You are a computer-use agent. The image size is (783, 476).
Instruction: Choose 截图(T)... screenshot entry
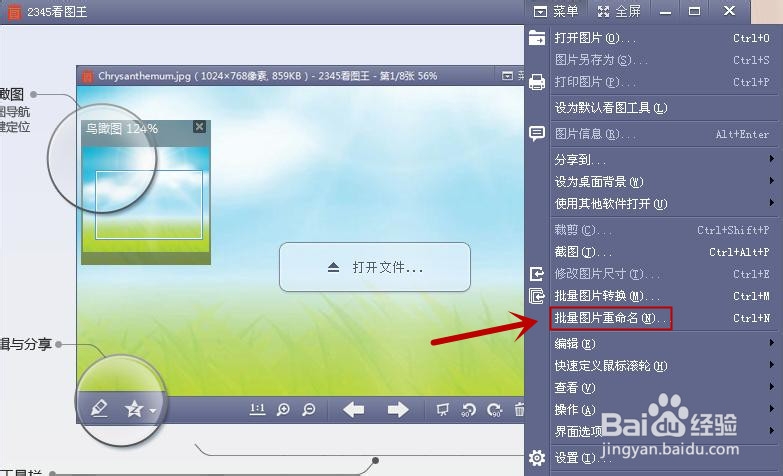(x=662, y=252)
